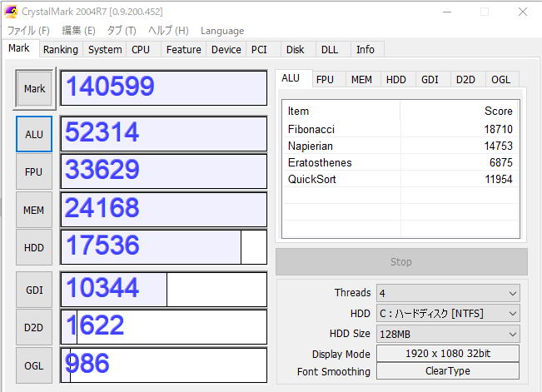Expand the HDD Size dropdown

point(448,335)
